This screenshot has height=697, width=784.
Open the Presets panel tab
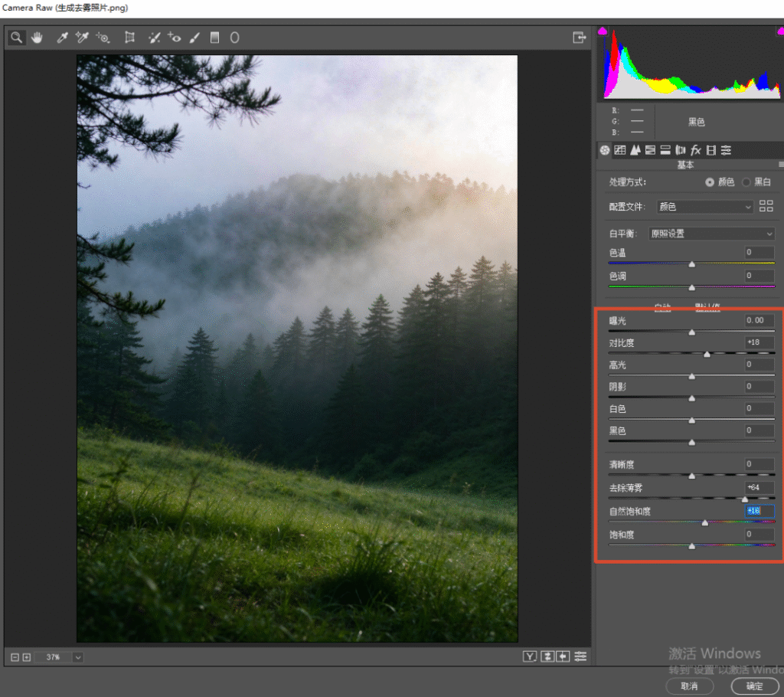tap(726, 150)
